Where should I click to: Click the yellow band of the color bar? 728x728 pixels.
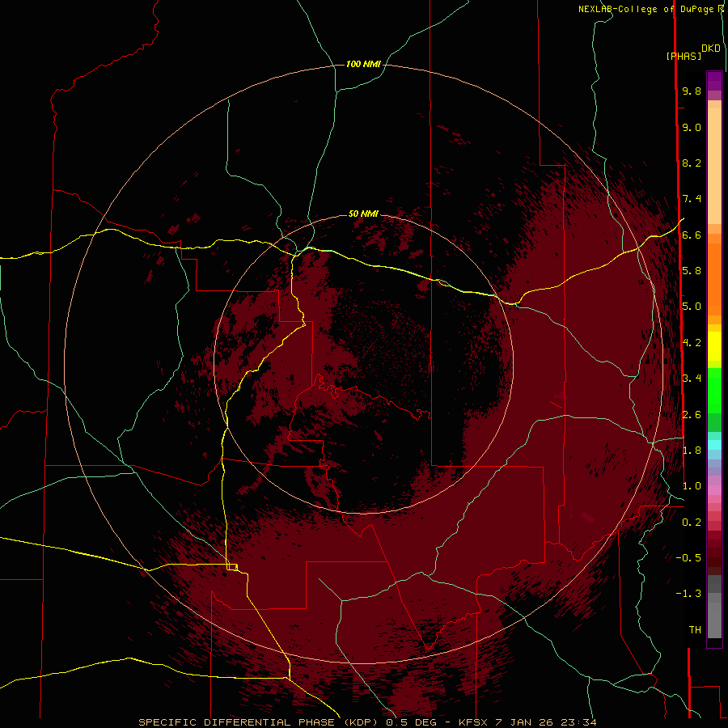714,346
